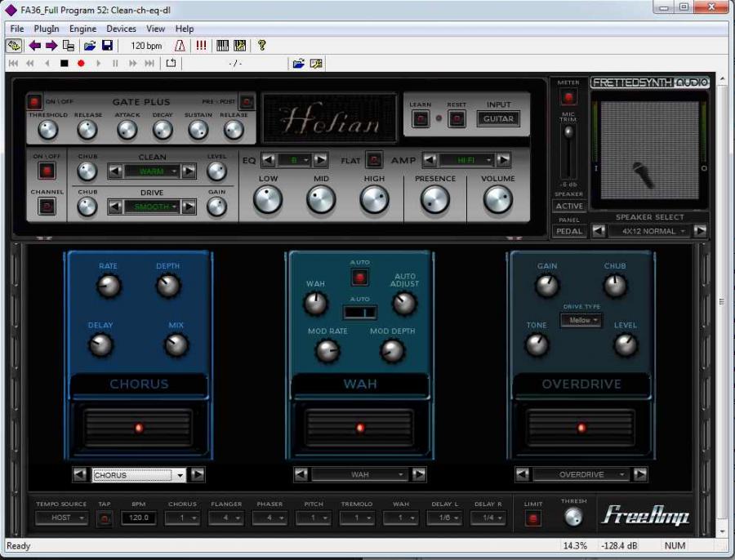Viewport: 735px width, 560px height.
Task: Open the WAH effect slot dropdown
Action: click(359, 475)
